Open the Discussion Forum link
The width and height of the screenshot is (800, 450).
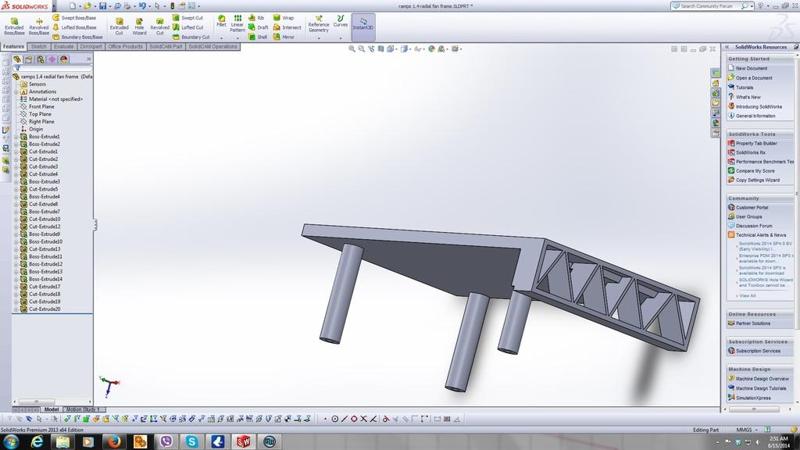click(x=750, y=226)
